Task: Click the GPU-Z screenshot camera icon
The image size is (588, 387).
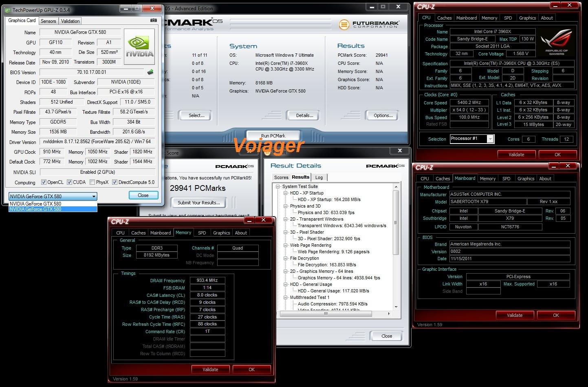Action: (x=153, y=20)
